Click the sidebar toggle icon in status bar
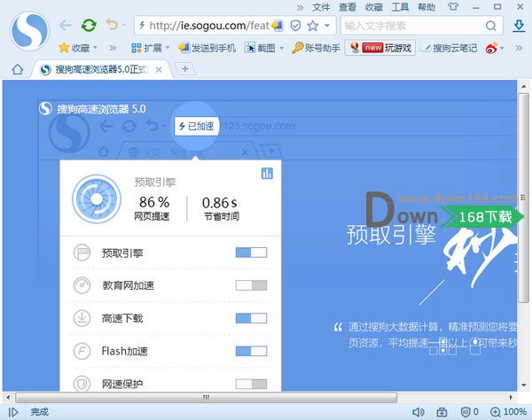Image resolution: width=532 pixels, height=420 pixels. pos(13,412)
